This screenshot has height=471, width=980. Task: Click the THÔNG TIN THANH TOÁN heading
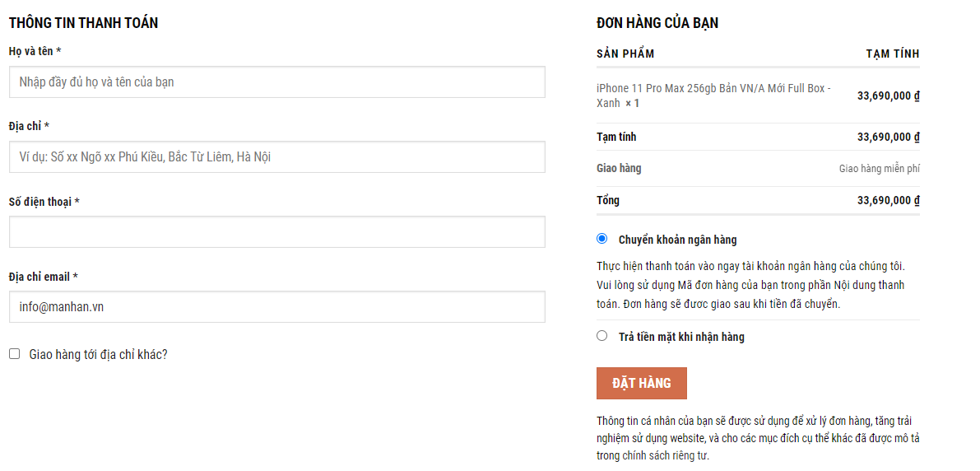(x=83, y=23)
